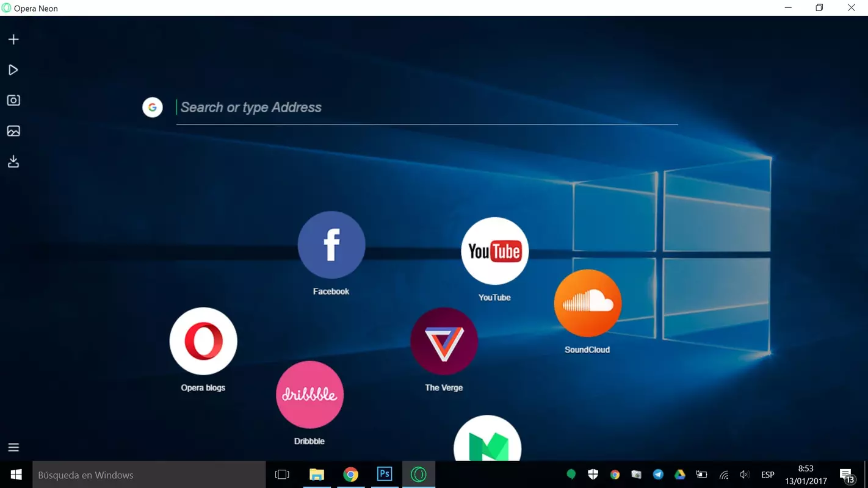Click the Search or type Address field
Viewport: 868px width, 488px height.
tap(427, 107)
